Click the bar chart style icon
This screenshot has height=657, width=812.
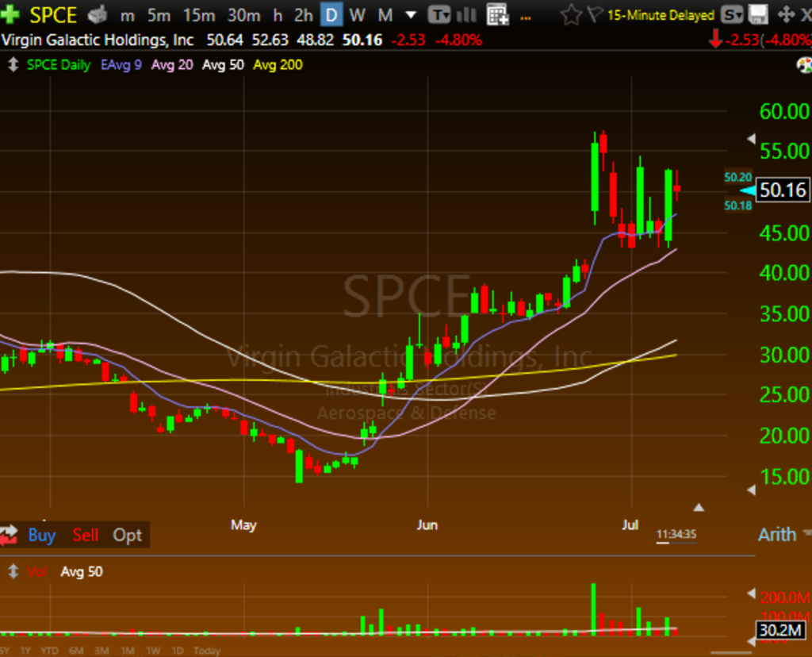(x=467, y=15)
